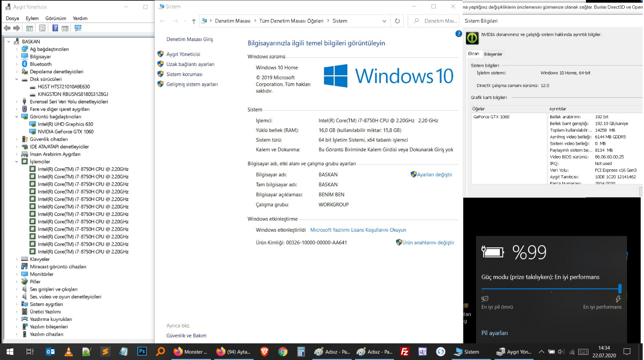Open the Eylem menu
The width and height of the screenshot is (644, 360).
tap(32, 19)
